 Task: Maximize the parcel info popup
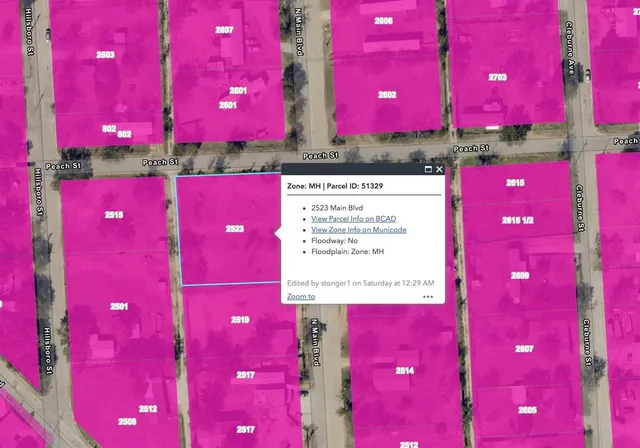(428, 170)
